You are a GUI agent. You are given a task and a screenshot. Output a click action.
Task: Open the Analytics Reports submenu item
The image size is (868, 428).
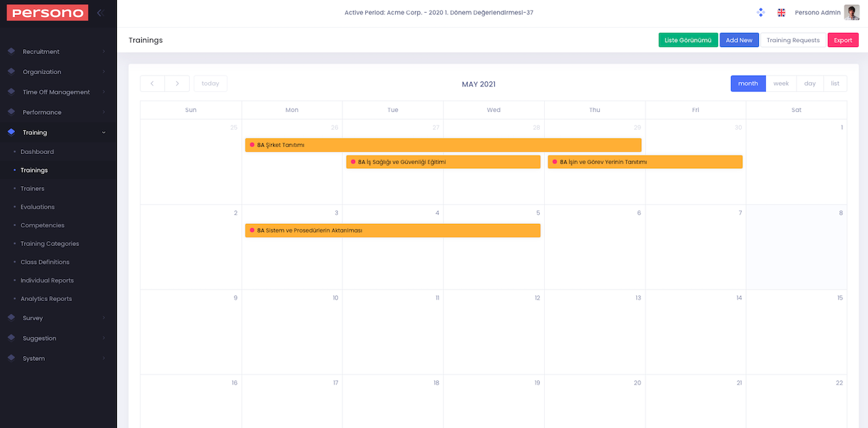[46, 299]
